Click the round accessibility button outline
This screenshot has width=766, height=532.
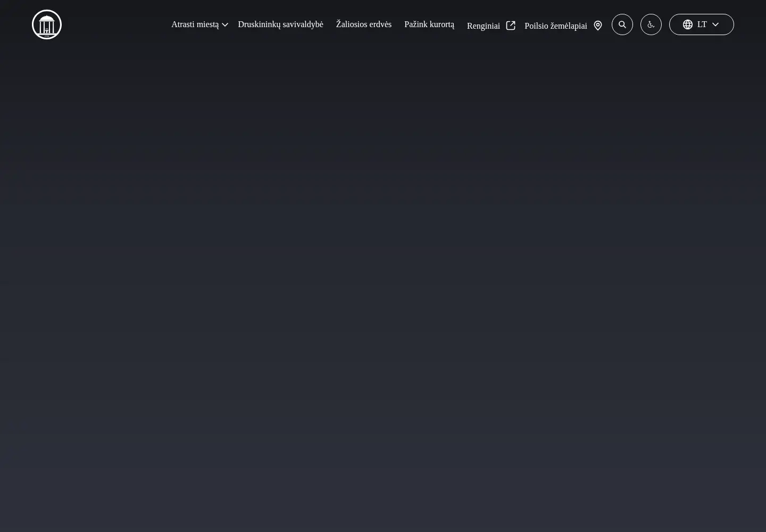(x=651, y=24)
